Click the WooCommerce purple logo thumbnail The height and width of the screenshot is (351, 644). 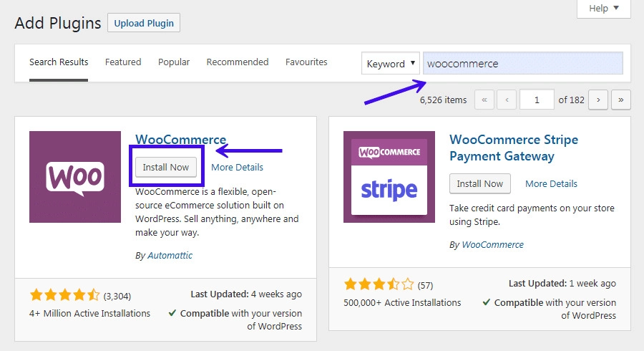[75, 177]
